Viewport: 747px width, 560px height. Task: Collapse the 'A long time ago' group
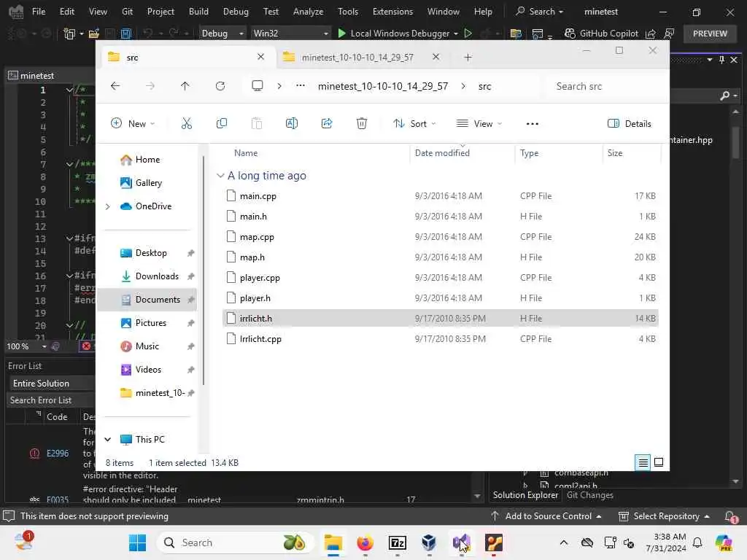220,176
